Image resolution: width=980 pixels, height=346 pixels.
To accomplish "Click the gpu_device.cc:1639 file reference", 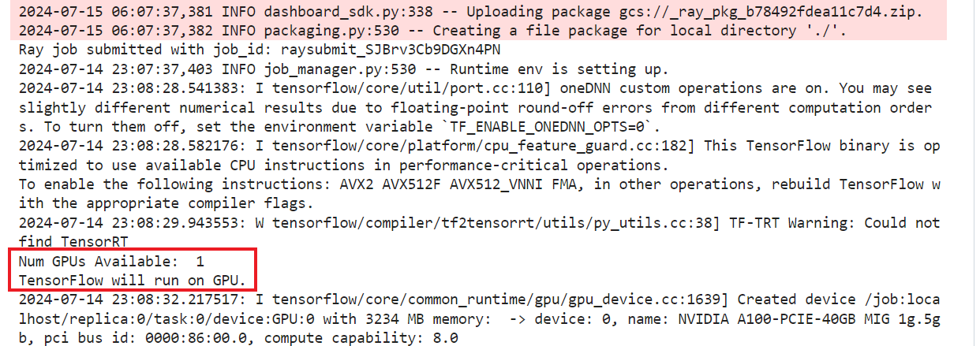I will (x=645, y=299).
